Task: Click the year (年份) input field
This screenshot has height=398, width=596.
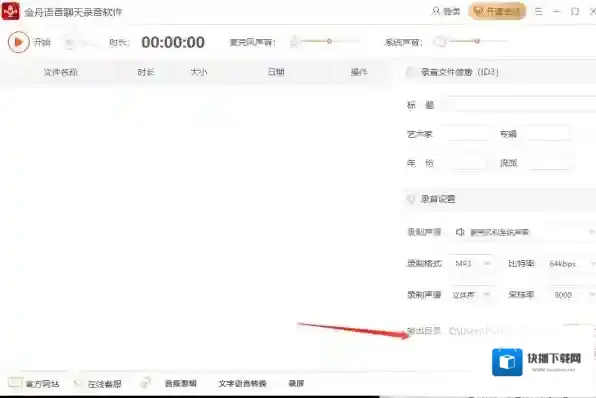Action: [467, 163]
